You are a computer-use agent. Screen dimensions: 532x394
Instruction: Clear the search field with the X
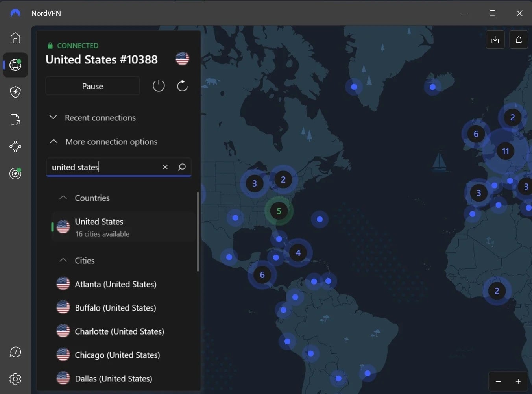click(x=165, y=167)
